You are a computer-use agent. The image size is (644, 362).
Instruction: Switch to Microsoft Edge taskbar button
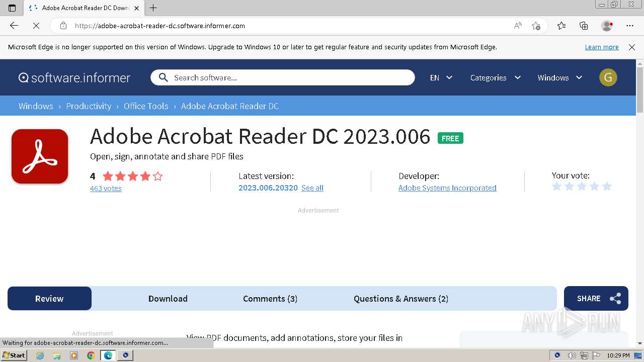108,355
